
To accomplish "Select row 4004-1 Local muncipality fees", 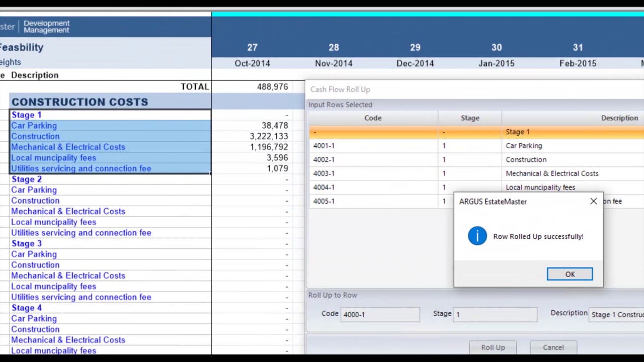I will 476,187.
